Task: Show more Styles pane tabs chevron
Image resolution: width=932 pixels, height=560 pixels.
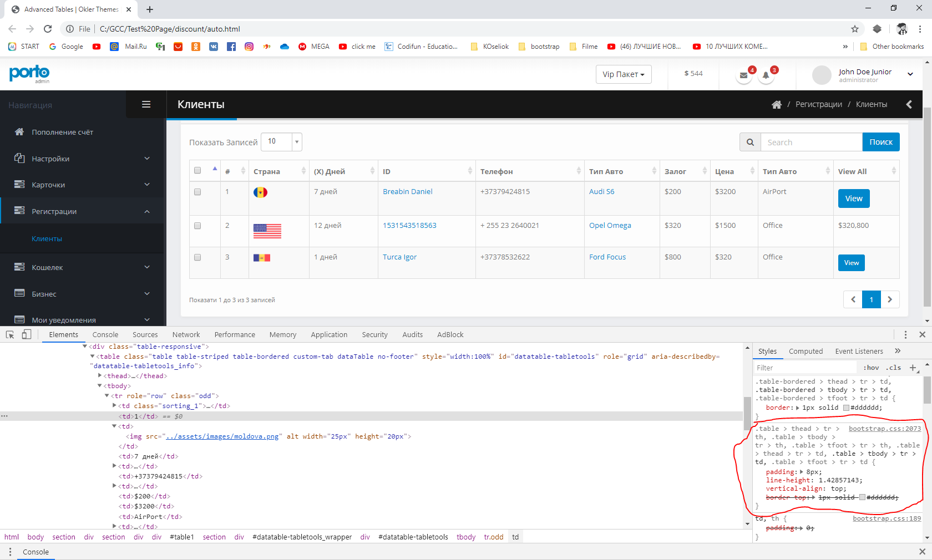Action: click(x=898, y=351)
